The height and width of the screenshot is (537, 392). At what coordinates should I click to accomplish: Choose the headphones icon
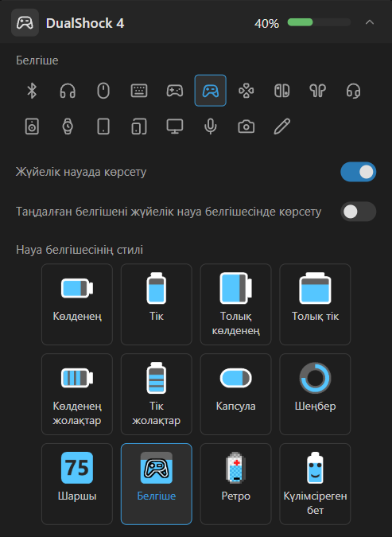(68, 91)
